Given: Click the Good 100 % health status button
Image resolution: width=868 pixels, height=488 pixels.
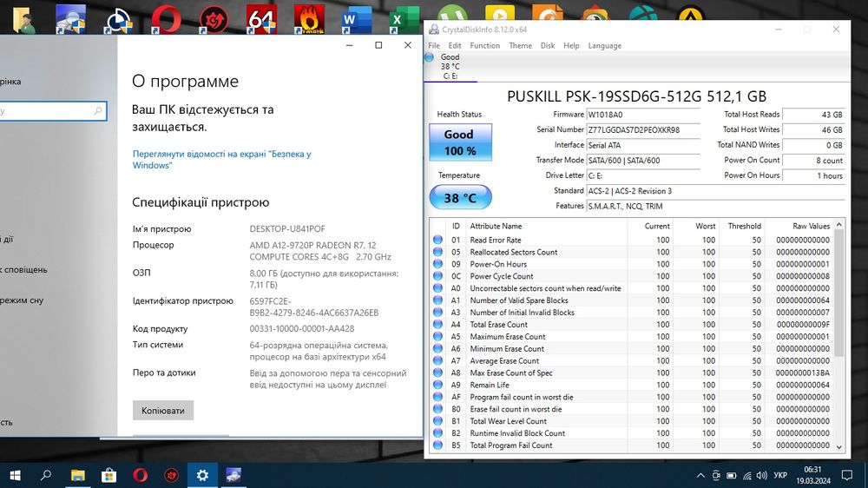Looking at the screenshot, I should (460, 142).
